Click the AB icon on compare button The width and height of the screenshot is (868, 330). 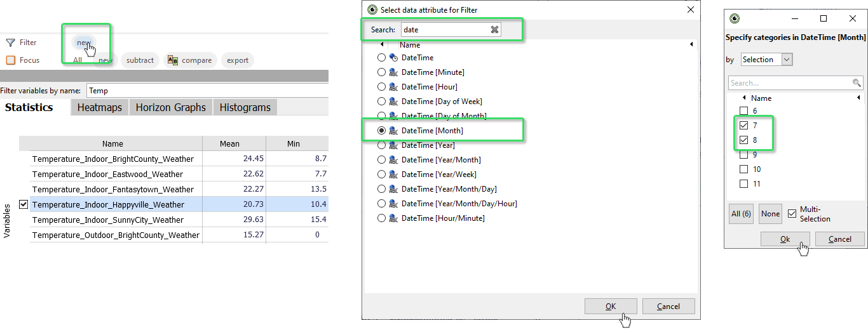click(x=172, y=60)
